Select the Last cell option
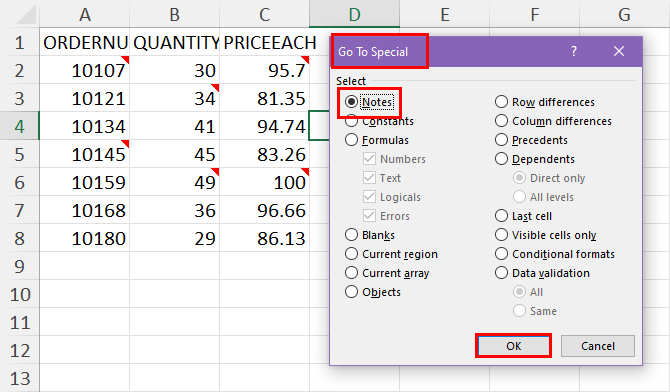Image resolution: width=670 pixels, height=392 pixels. click(x=501, y=216)
